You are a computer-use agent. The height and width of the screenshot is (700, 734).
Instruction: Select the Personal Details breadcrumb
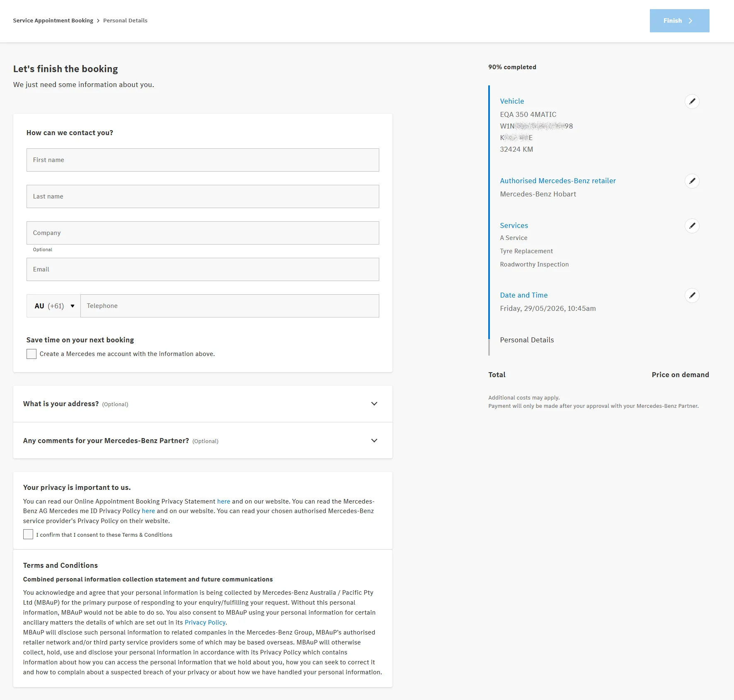(x=125, y=21)
